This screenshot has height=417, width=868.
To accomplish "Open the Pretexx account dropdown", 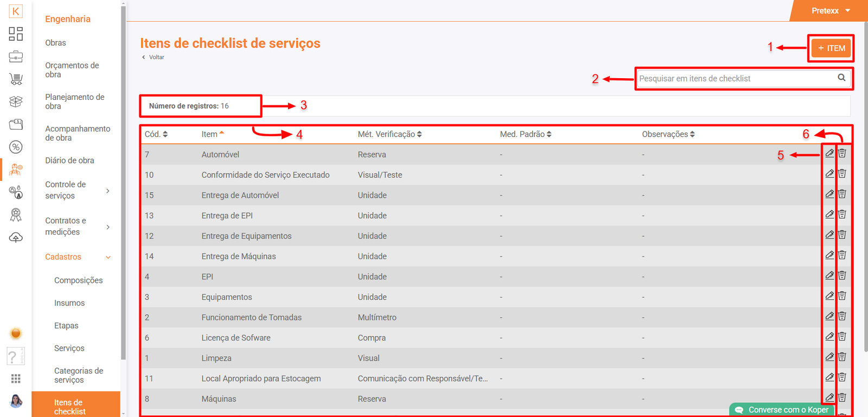I will click(x=830, y=11).
